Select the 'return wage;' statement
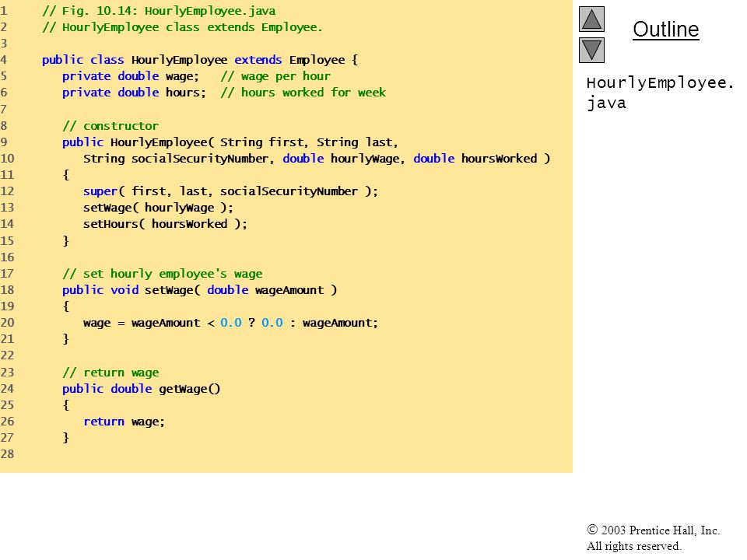This screenshot has width=747, height=560. pyautogui.click(x=124, y=422)
